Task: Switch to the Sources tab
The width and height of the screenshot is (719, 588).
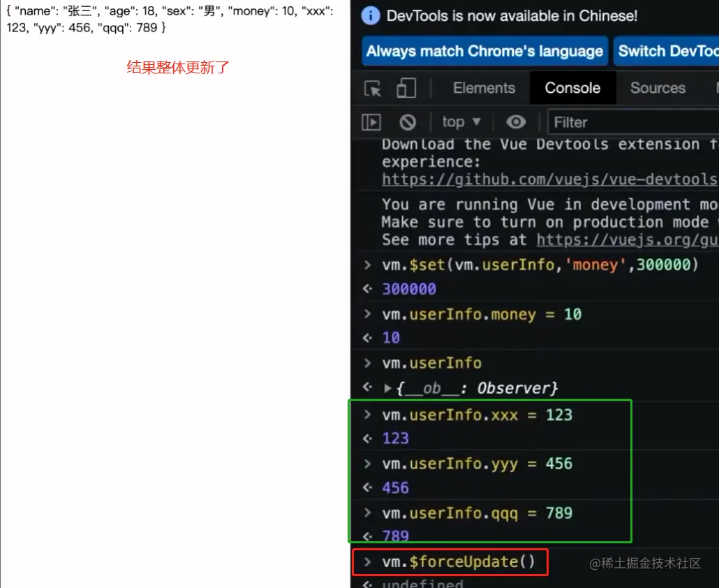Action: click(x=658, y=88)
